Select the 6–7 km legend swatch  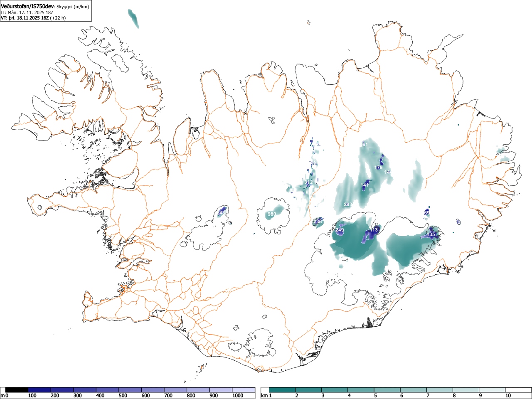pos(414,390)
